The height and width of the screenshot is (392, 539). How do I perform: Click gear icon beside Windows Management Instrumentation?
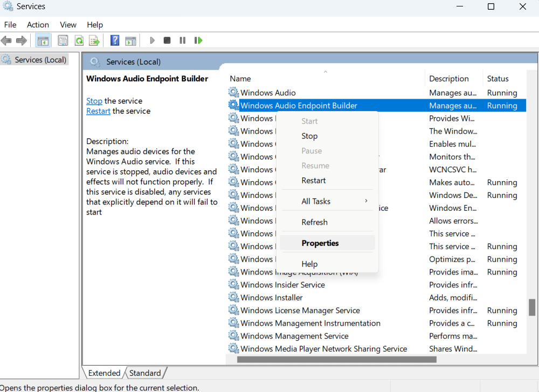point(233,323)
